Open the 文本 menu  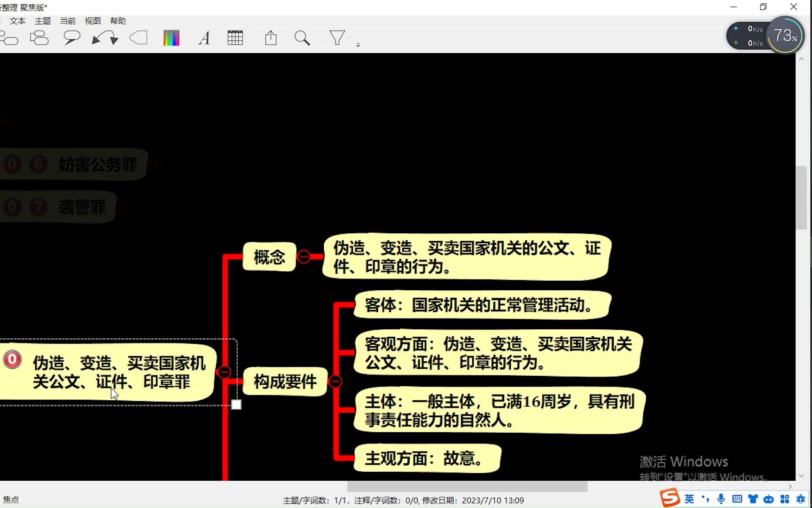tap(17, 21)
